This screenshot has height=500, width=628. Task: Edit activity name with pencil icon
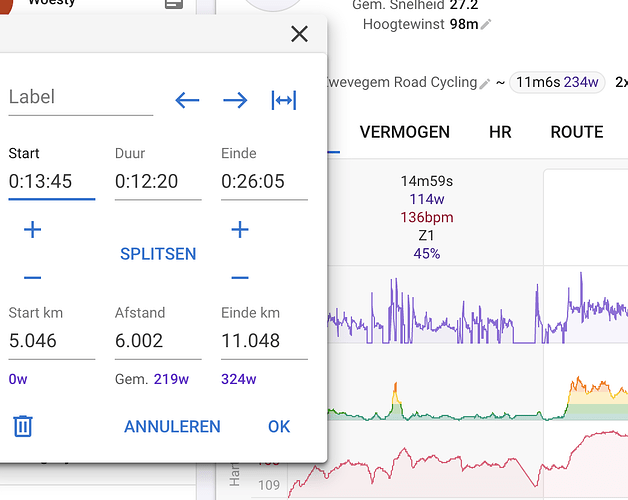[485, 84]
